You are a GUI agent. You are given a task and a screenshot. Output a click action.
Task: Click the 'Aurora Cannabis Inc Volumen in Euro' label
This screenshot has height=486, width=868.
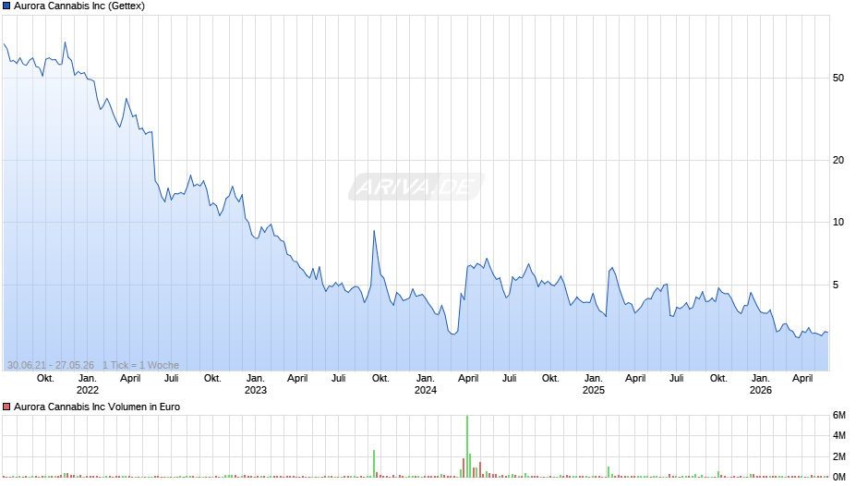(97, 407)
